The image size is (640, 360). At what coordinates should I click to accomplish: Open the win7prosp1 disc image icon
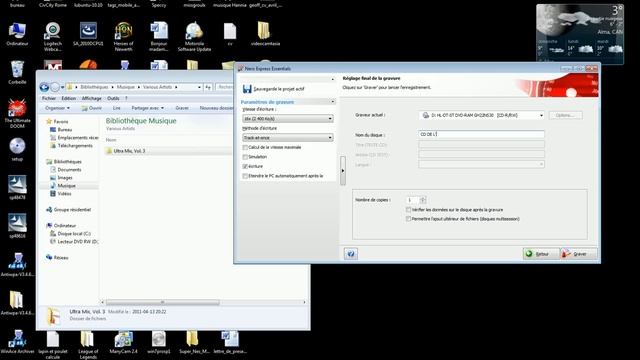click(x=159, y=342)
